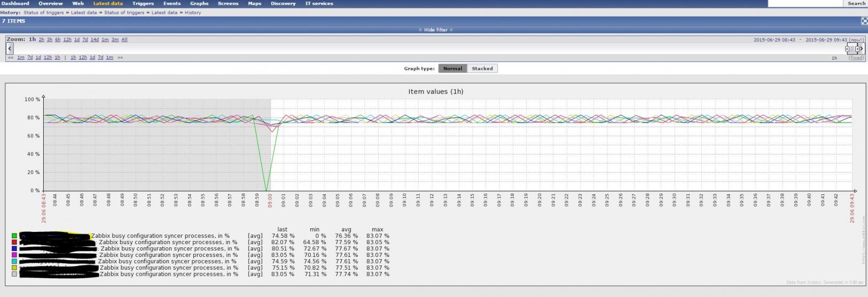Viewport: 868px width, 297px height.
Task: Toggle fullscreen with the top-right icon
Action: 864,21
